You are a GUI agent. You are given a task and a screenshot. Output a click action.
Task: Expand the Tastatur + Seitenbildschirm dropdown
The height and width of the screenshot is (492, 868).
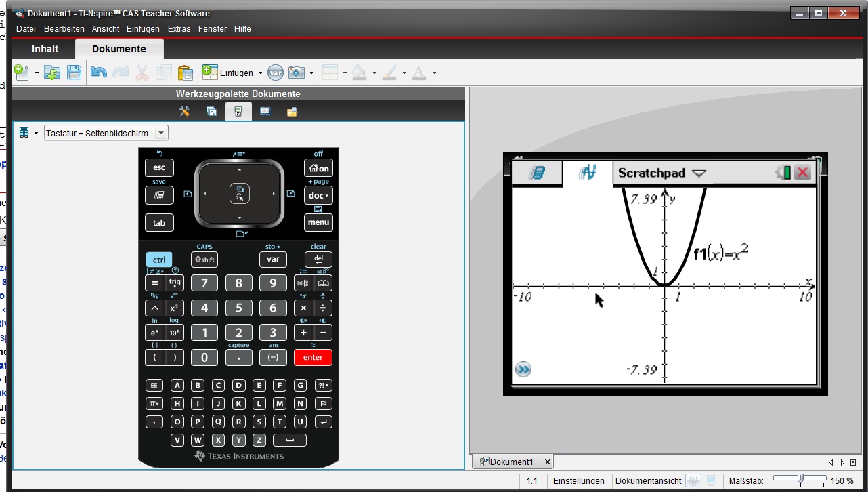[x=161, y=134]
